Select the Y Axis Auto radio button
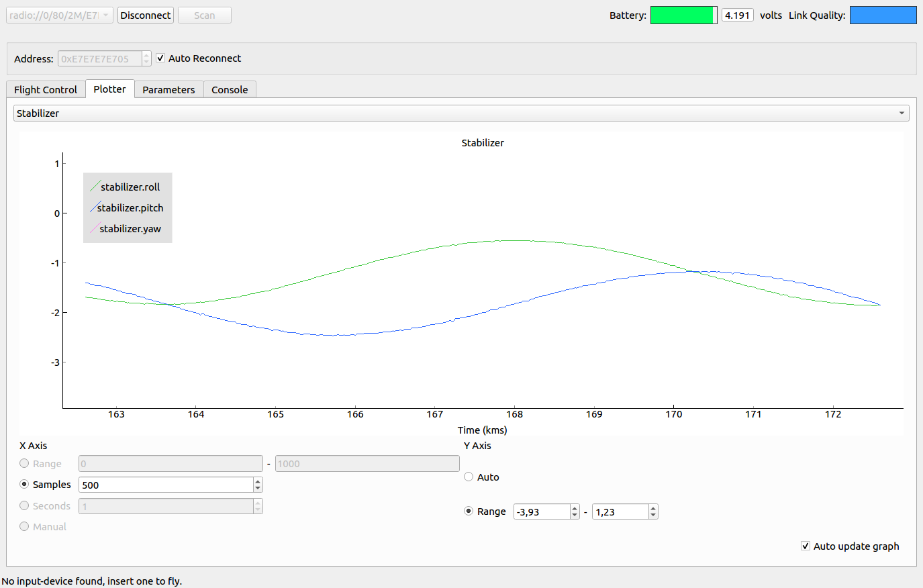 click(469, 477)
